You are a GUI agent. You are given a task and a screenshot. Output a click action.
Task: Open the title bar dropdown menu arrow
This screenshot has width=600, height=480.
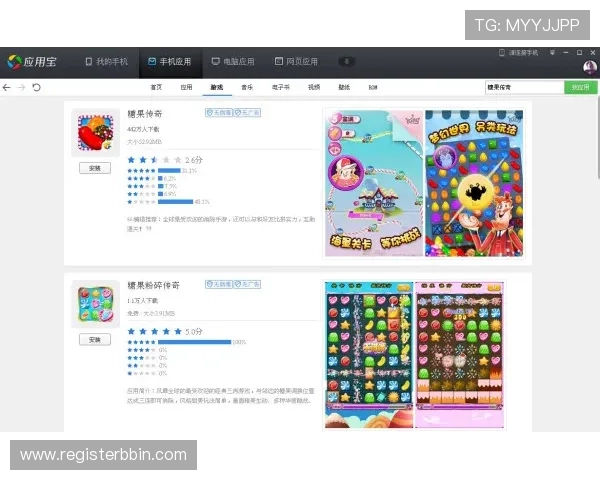coord(552,52)
